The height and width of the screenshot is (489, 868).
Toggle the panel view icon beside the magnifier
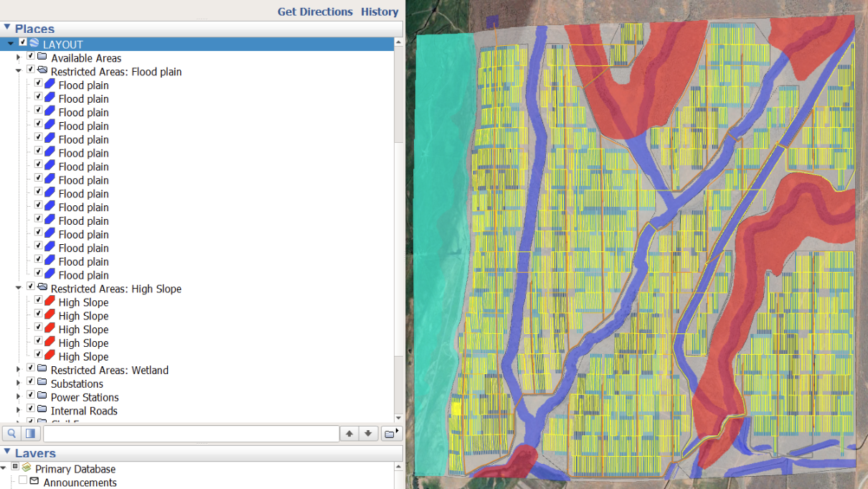pyautogui.click(x=30, y=434)
